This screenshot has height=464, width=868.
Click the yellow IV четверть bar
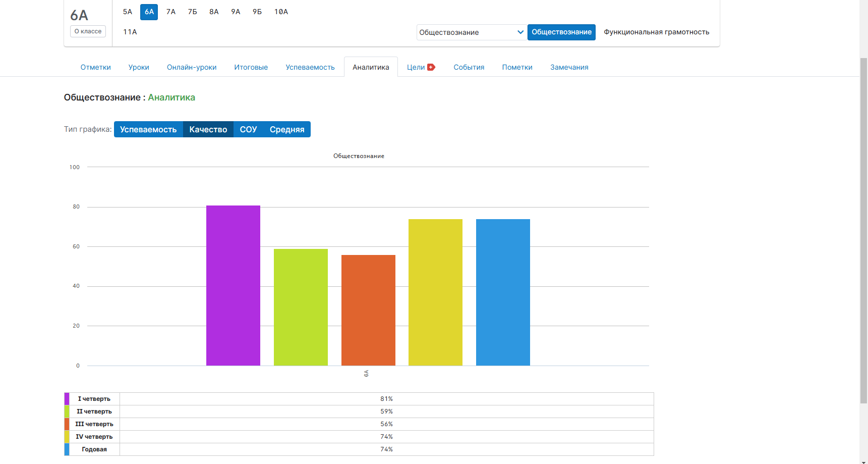pos(435,292)
